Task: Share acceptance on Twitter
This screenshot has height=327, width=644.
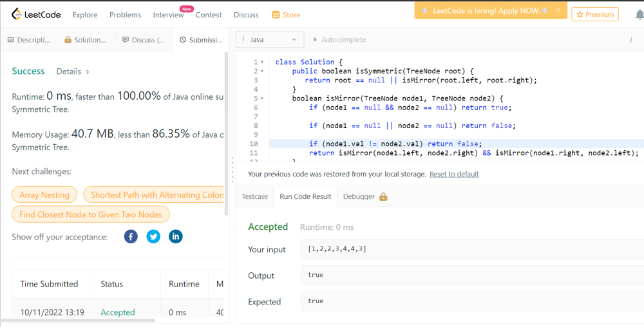Action: click(x=153, y=237)
